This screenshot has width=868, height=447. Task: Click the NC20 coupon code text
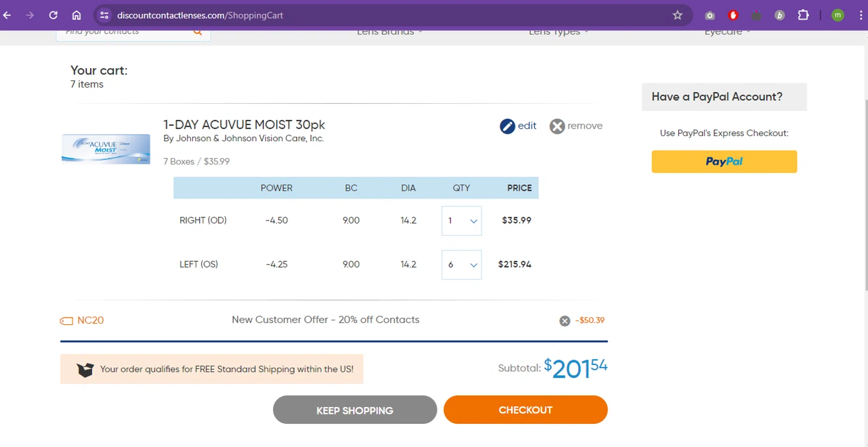tap(90, 320)
